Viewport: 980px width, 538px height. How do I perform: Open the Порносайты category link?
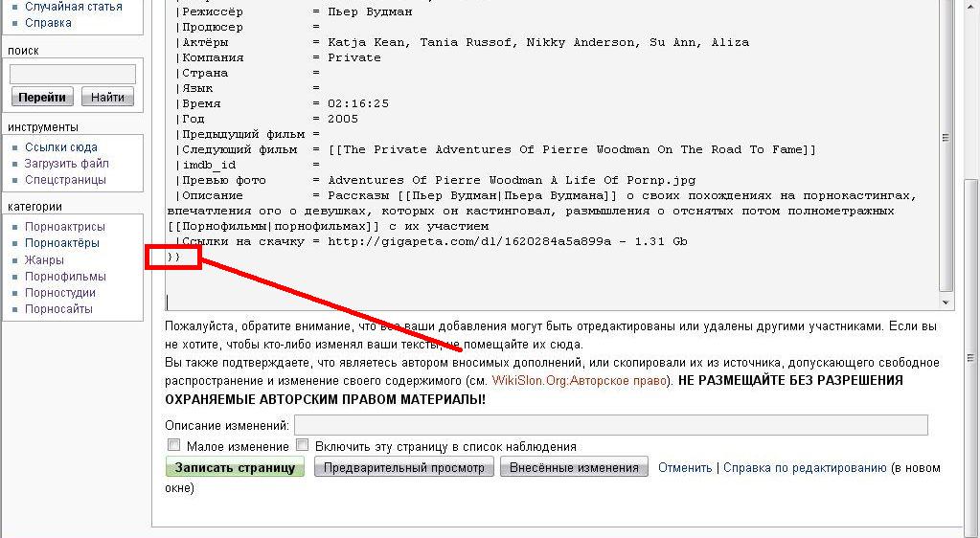58,309
